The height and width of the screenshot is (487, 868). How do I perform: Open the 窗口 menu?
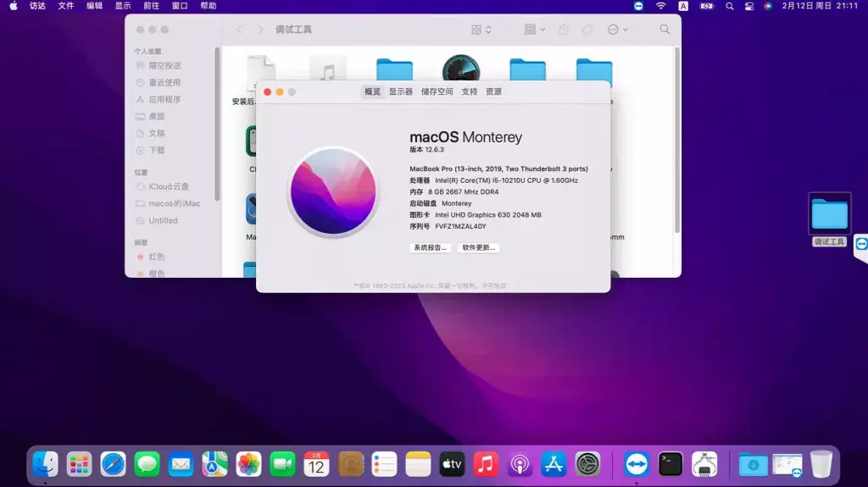[180, 6]
